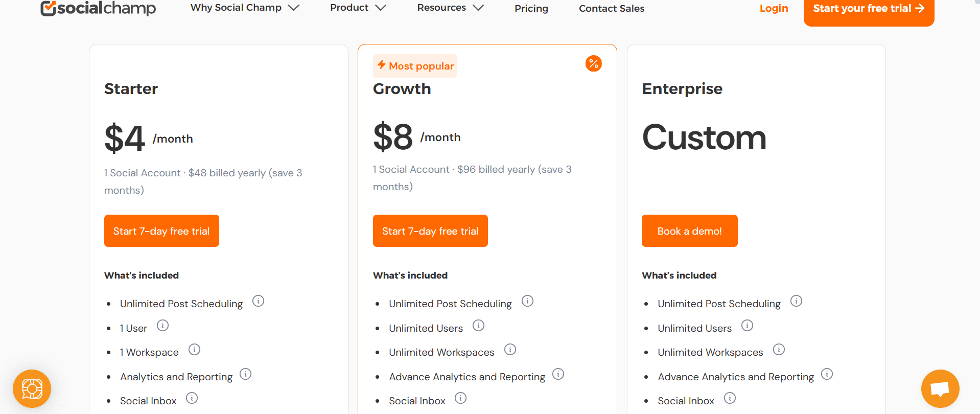Book a demo for Enterprise plan
Viewport: 980px width, 414px height.
(x=689, y=231)
